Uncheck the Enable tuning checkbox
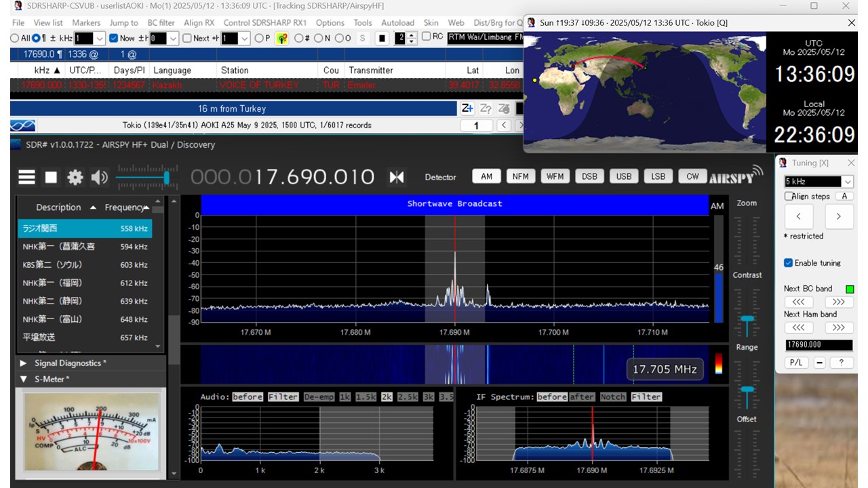Image resolution: width=868 pixels, height=488 pixels. (x=789, y=263)
